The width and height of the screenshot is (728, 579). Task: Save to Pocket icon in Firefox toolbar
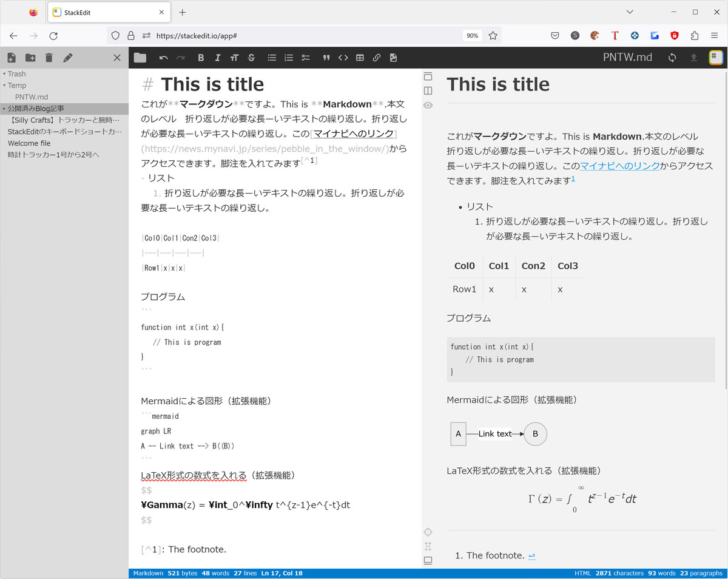point(555,36)
